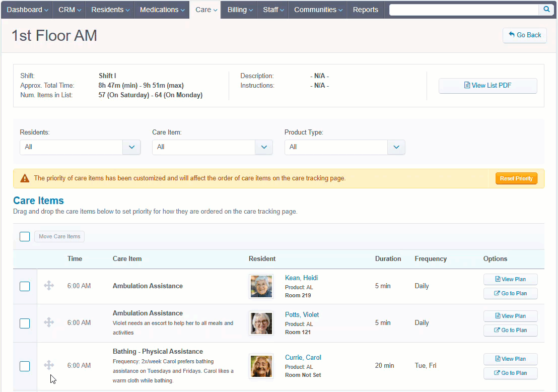View Plan for Currie, Carol
558x392 pixels.
pos(510,359)
